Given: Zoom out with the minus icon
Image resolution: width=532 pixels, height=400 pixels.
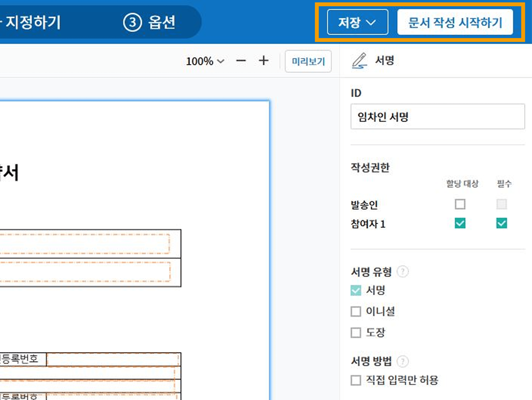Looking at the screenshot, I should coord(241,61).
